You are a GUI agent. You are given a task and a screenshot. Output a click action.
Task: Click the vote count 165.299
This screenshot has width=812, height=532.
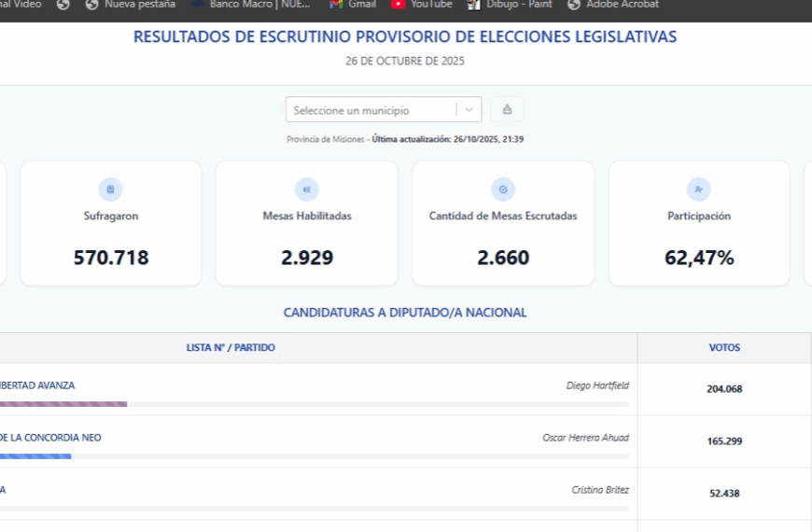click(x=724, y=441)
